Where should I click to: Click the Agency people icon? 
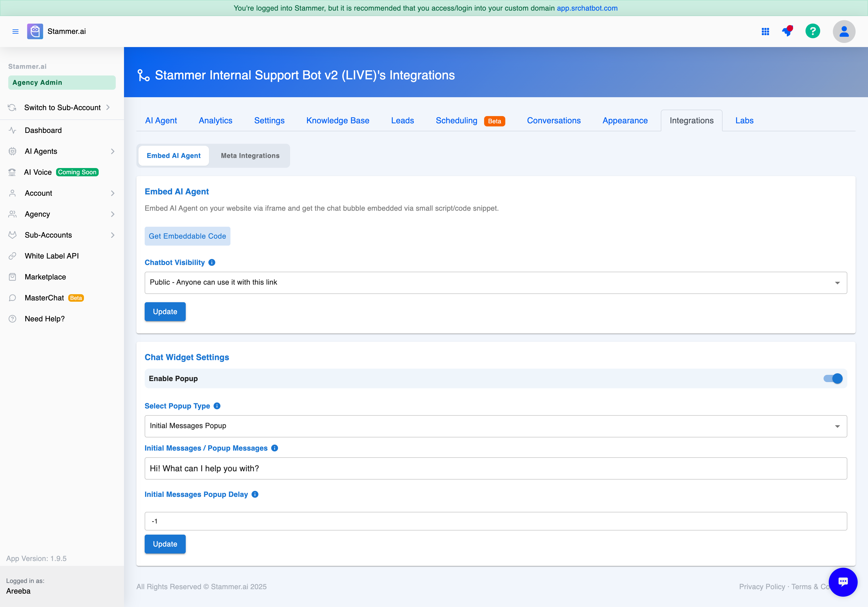(x=12, y=214)
